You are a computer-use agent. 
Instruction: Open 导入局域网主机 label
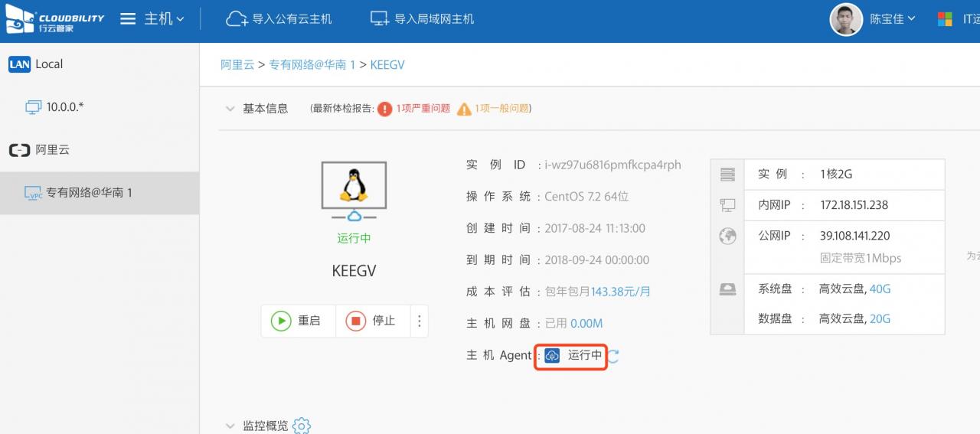434,19
